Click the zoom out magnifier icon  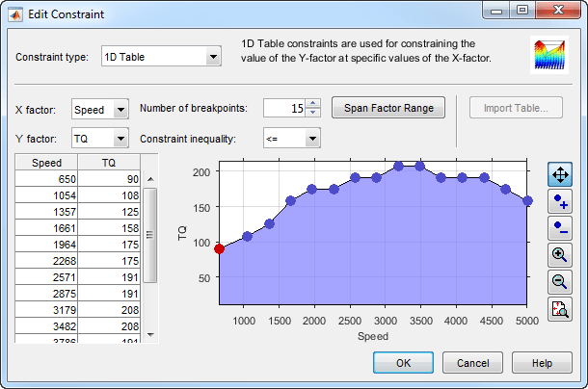point(560,282)
